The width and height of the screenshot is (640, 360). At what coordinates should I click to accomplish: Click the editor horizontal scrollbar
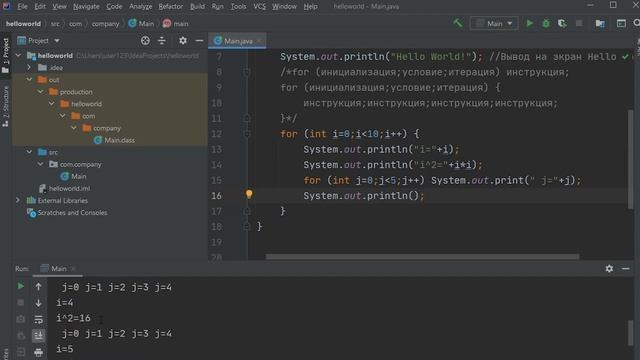[x=422, y=257]
